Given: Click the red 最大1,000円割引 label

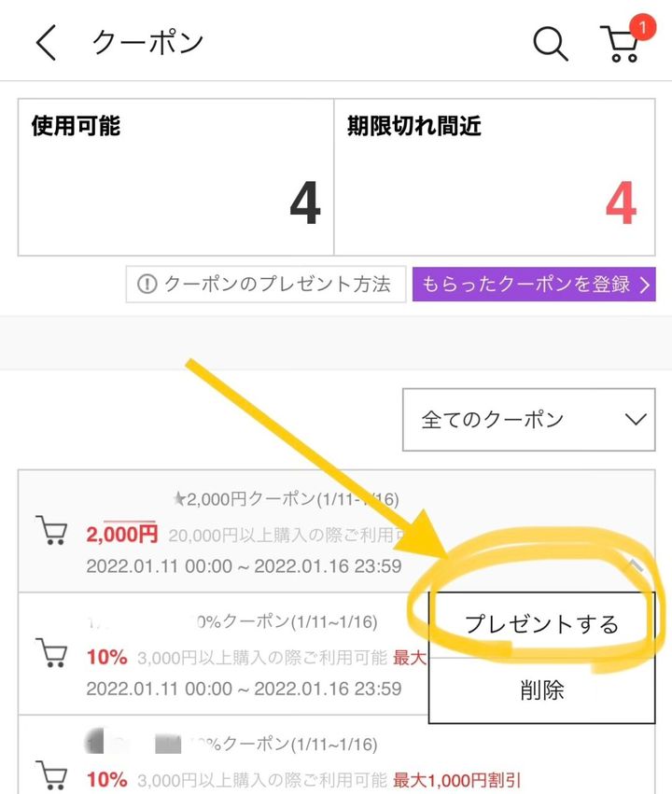Looking at the screenshot, I should click(459, 782).
